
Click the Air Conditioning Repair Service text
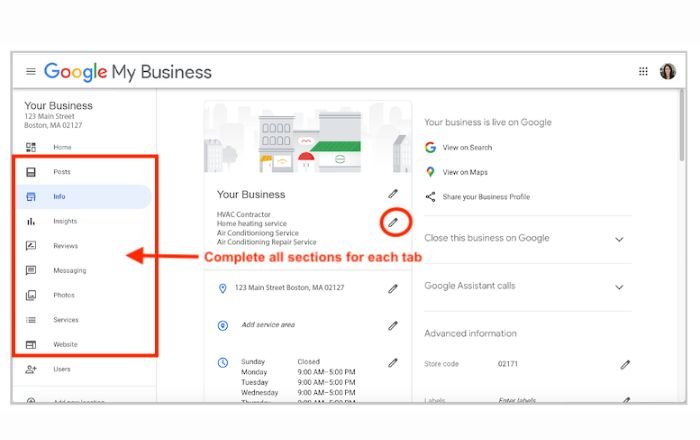tap(267, 242)
